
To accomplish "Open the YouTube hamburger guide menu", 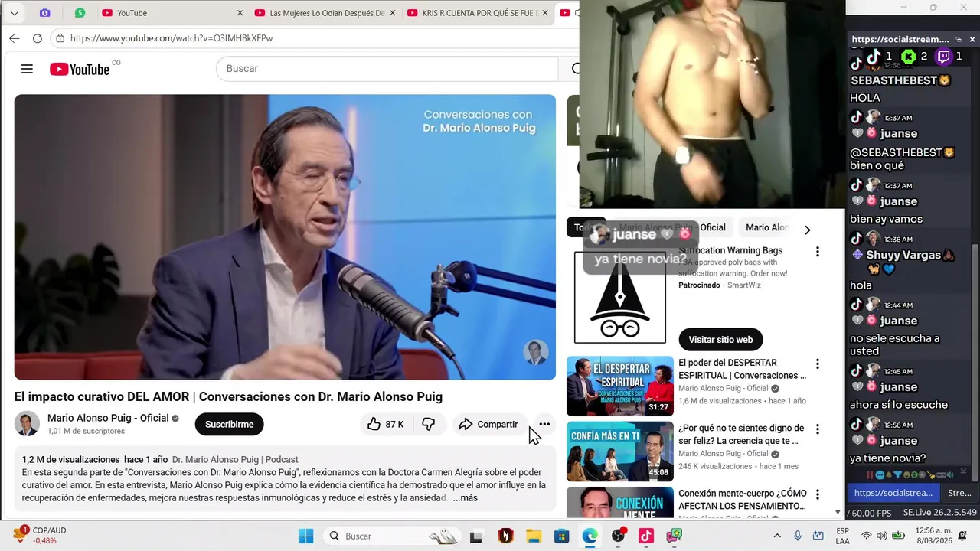I will [27, 69].
